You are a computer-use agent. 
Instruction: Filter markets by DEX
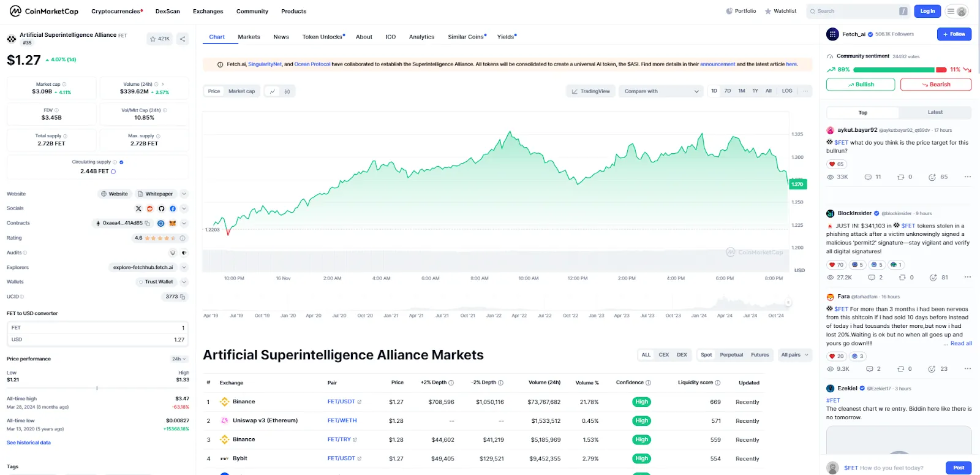click(x=682, y=355)
